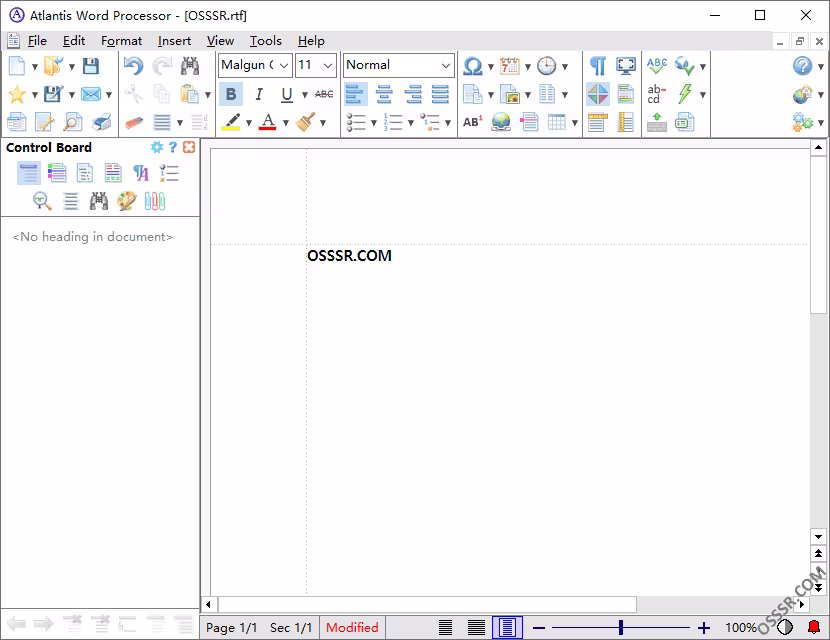Click the Format Painter brush icon

click(306, 122)
